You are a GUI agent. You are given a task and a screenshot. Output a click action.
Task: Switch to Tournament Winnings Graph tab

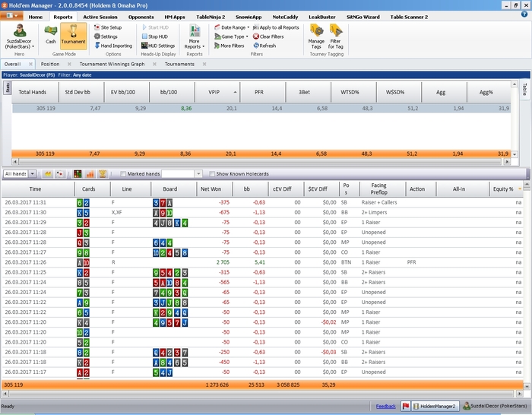tap(112, 64)
